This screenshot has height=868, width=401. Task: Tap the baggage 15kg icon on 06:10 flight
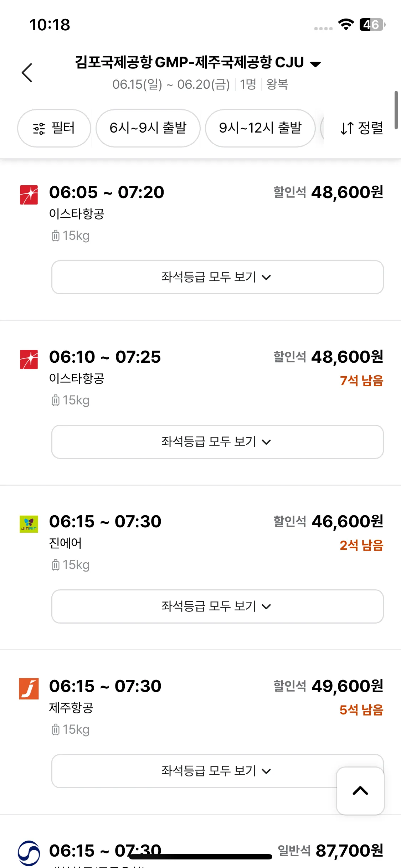pos(55,400)
